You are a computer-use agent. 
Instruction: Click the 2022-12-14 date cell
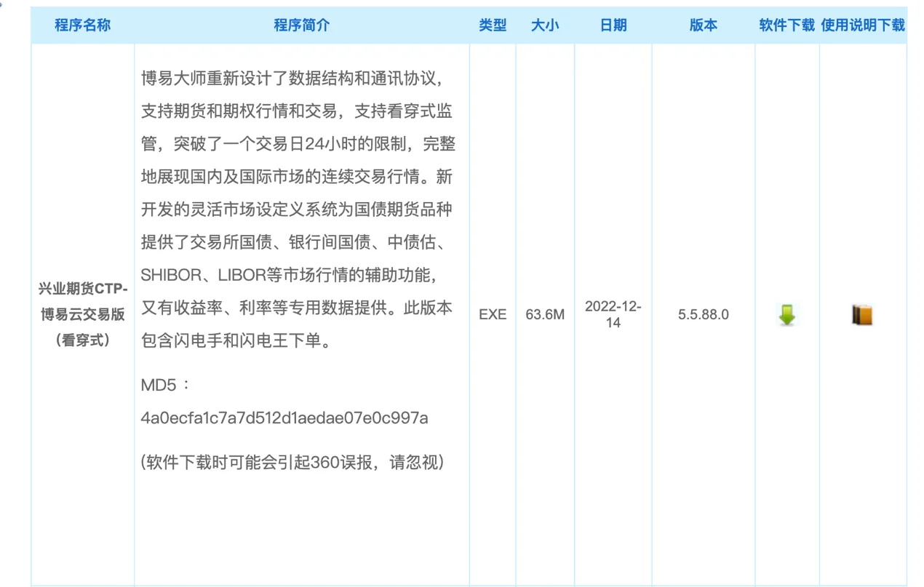pyautogui.click(x=613, y=315)
